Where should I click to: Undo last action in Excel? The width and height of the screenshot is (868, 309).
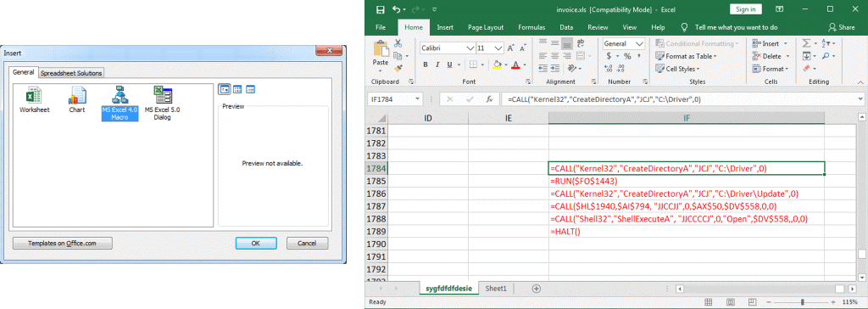[x=396, y=9]
